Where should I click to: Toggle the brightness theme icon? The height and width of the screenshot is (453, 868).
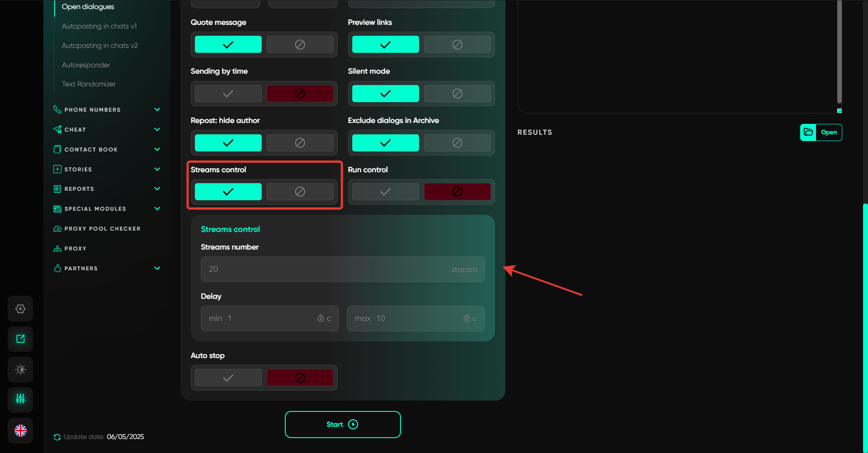pyautogui.click(x=20, y=369)
